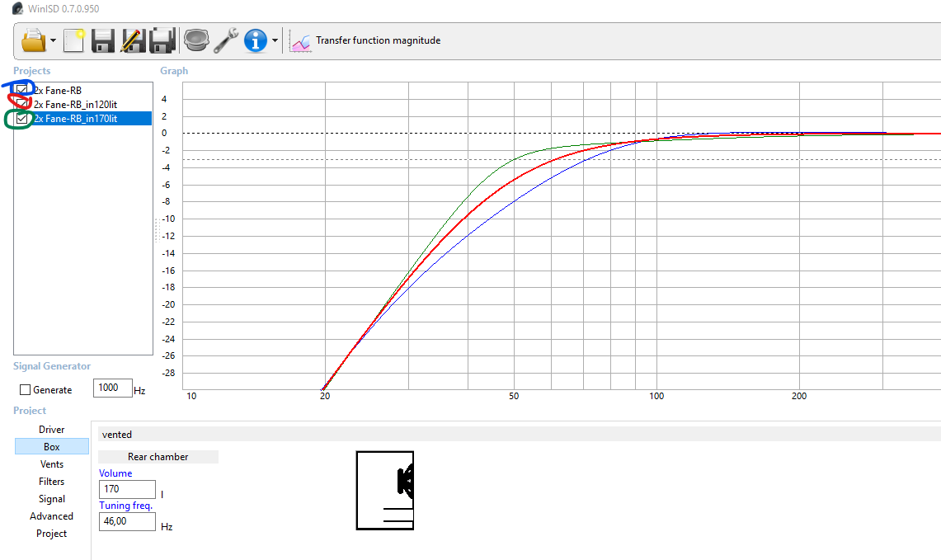Toggle the 2x Fane-RB_in170lit checkbox
This screenshot has width=941, height=560.
pos(22,119)
